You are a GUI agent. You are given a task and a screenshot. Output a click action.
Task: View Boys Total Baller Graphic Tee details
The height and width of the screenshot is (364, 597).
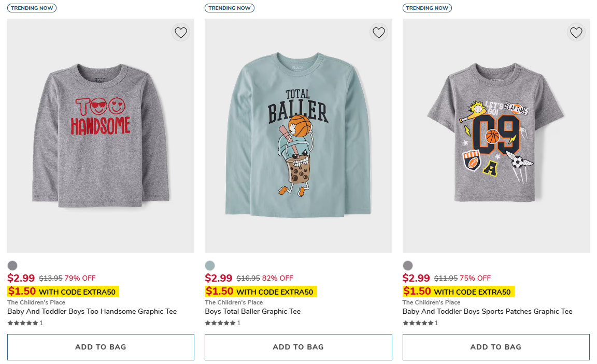pyautogui.click(x=252, y=311)
